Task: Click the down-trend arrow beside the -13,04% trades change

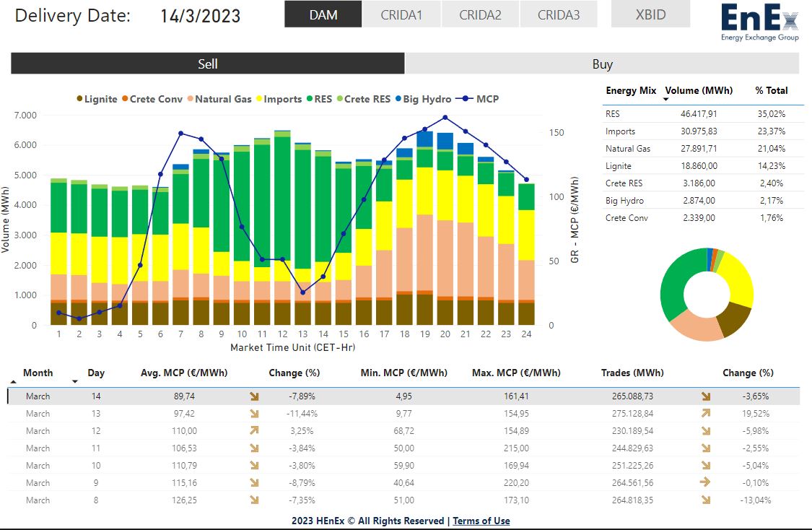Action: click(x=706, y=500)
